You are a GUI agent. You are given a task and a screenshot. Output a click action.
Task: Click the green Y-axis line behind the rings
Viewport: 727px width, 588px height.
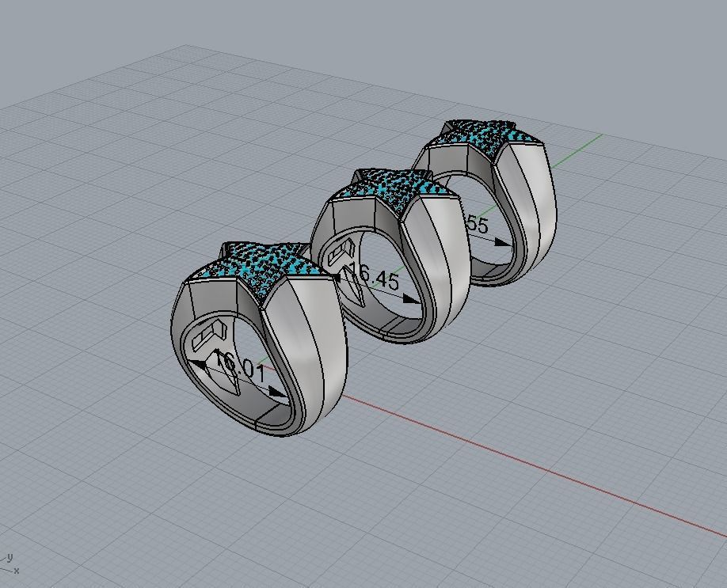pyautogui.click(x=577, y=150)
